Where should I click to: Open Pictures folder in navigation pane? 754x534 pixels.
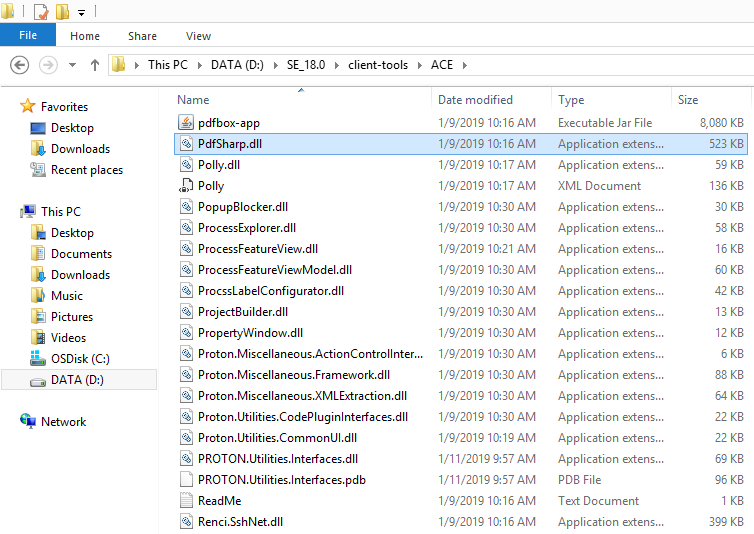pyautogui.click(x=72, y=317)
